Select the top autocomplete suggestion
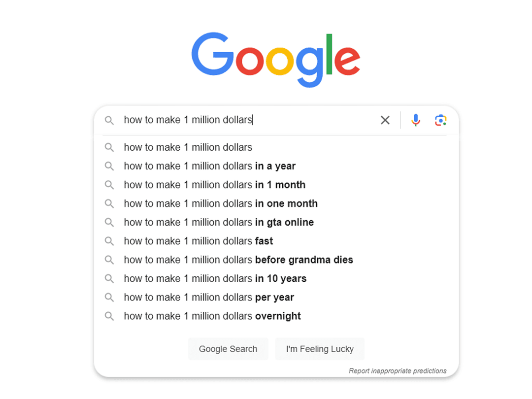Image resolution: width=532 pixels, height=399 pixels. pos(188,147)
